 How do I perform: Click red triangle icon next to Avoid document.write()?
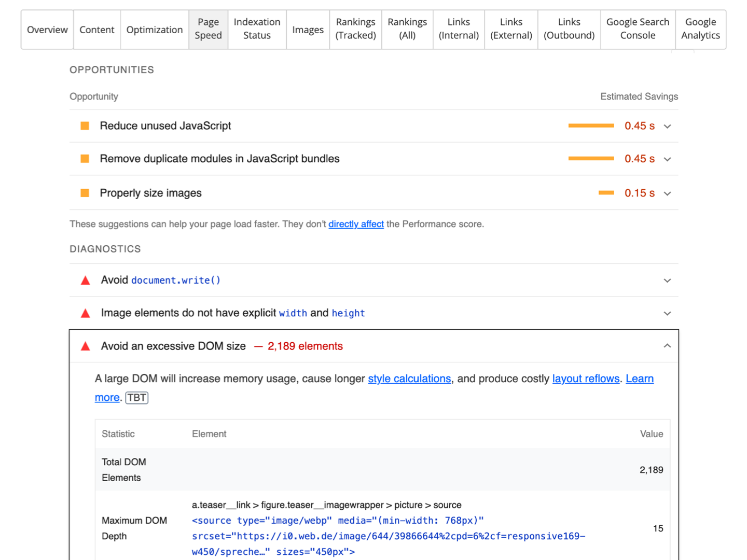(x=86, y=281)
